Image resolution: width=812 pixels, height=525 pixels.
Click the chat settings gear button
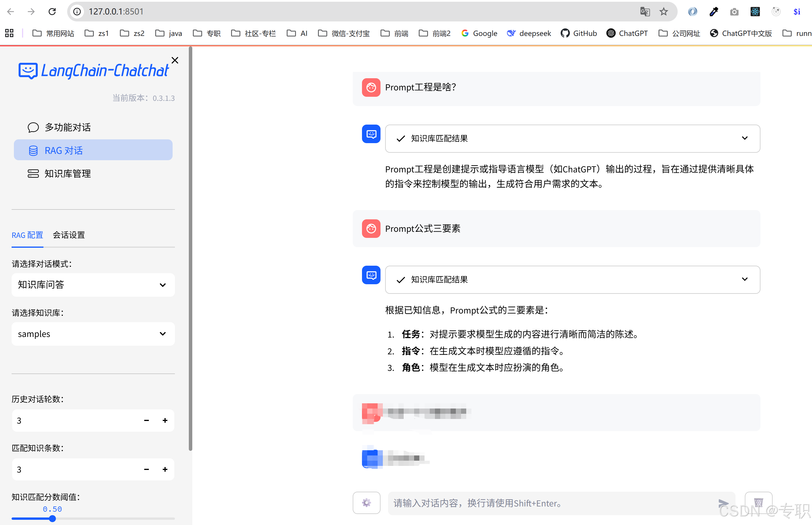click(x=366, y=502)
